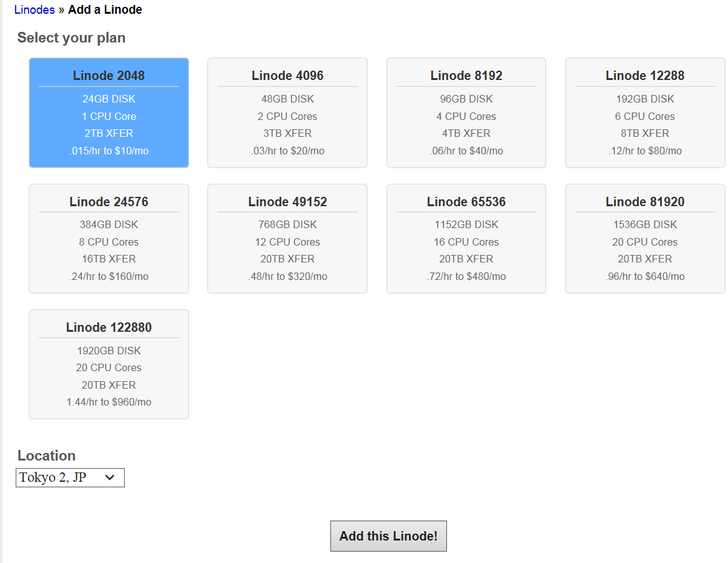Click the '2TB XFER' text
This screenshot has height=563, width=728.
coord(109,133)
